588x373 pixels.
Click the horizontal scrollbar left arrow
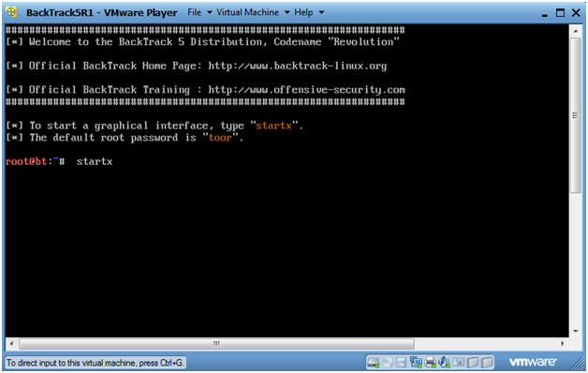point(11,343)
